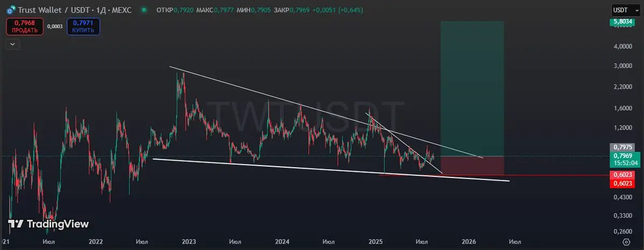Click the 4,0000 price axis label
The height and width of the screenshot is (250, 644).
[623, 47]
